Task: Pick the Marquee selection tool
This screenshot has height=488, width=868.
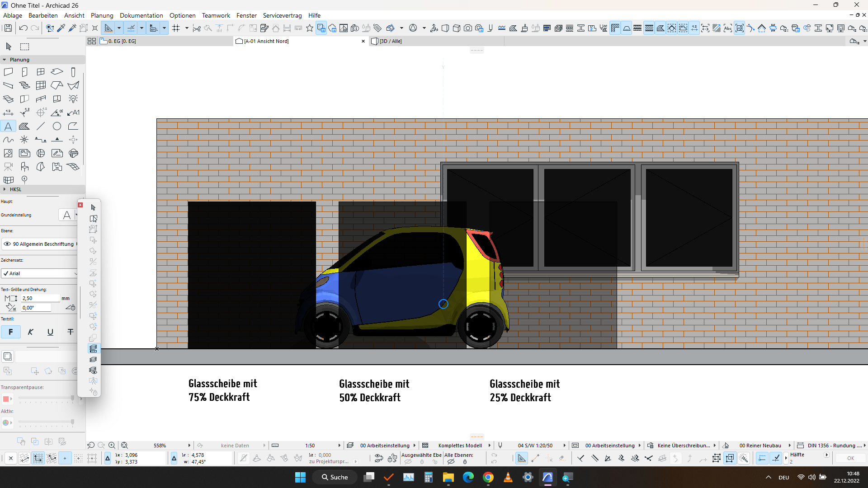Action: (x=25, y=47)
